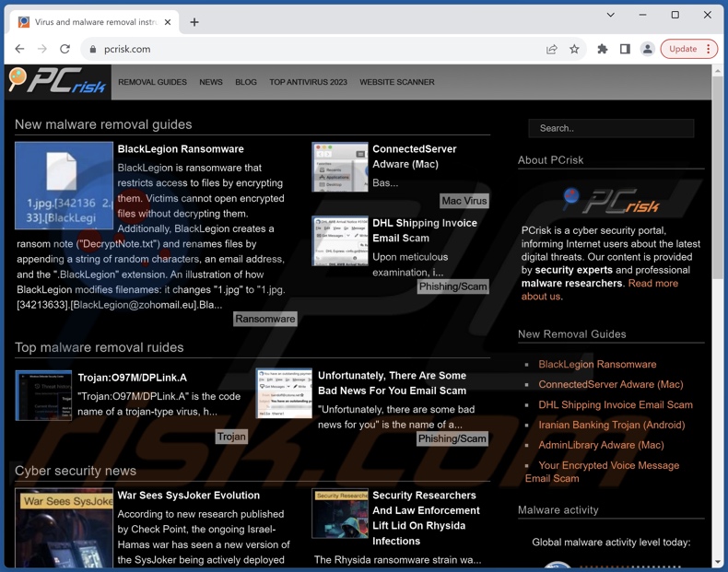
Task: Open the Removal Guides menu
Action: tap(152, 82)
